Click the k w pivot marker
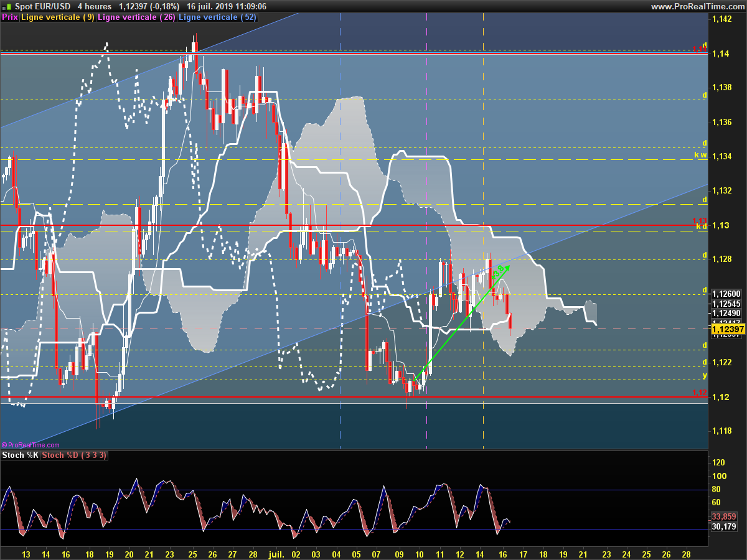This screenshot has height=560, width=747. tap(701, 155)
